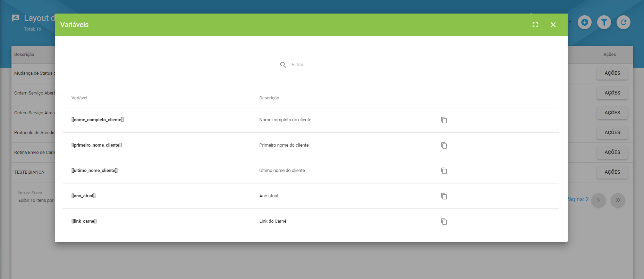Viewport: 644px width, 279px height.
Task: Click the Layout page header icon
Action: (16, 18)
